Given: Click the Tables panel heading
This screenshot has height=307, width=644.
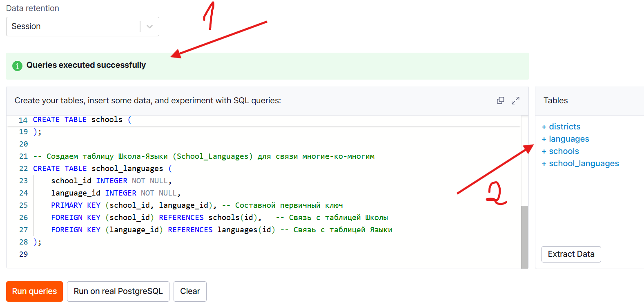Looking at the screenshot, I should (x=555, y=101).
